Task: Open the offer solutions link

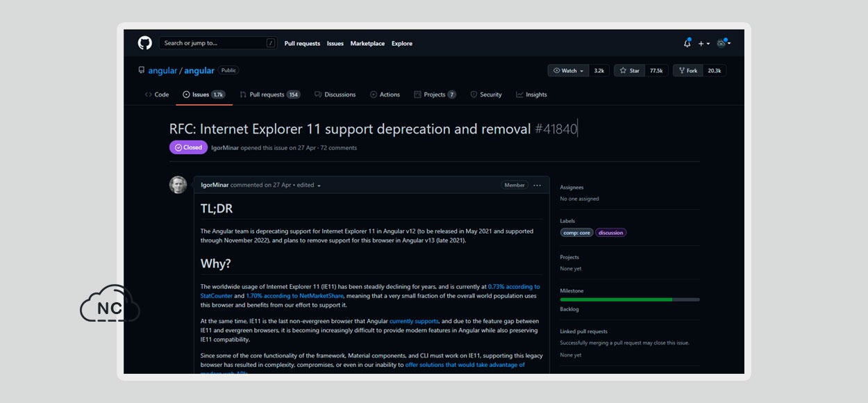Action: [x=465, y=365]
